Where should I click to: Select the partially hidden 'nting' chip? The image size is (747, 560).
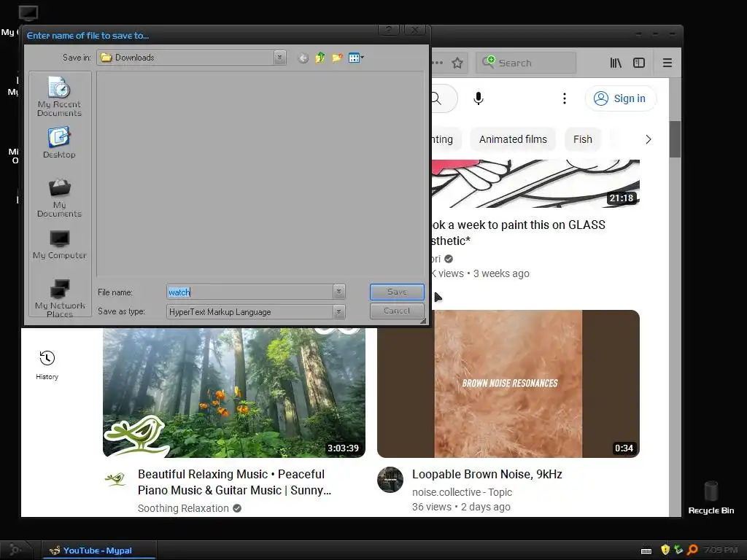click(x=444, y=139)
